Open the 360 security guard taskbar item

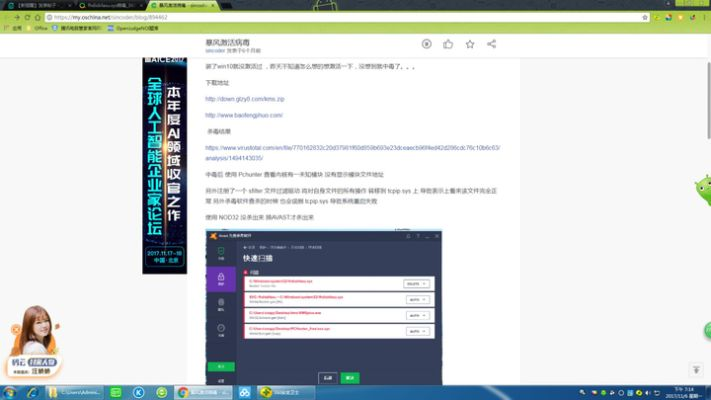pos(286,392)
